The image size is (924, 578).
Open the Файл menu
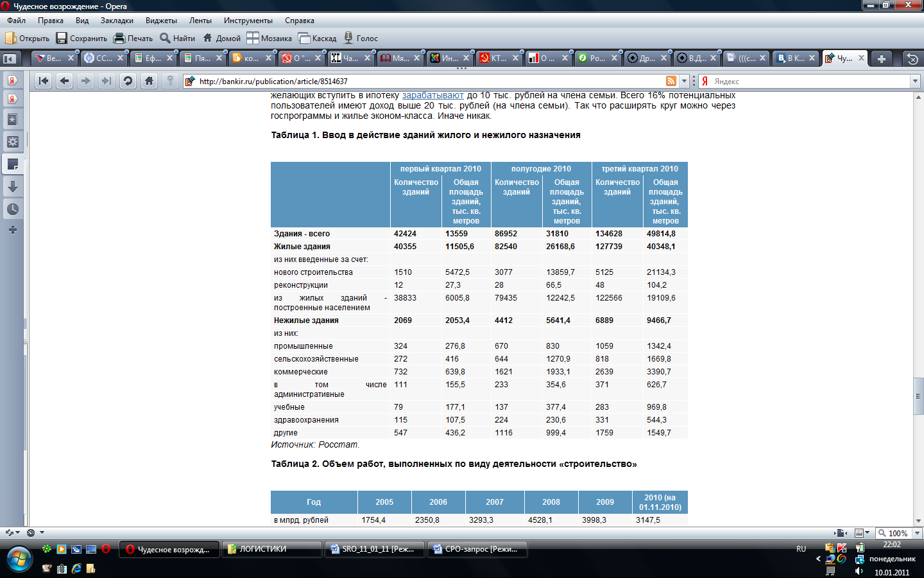(17, 21)
